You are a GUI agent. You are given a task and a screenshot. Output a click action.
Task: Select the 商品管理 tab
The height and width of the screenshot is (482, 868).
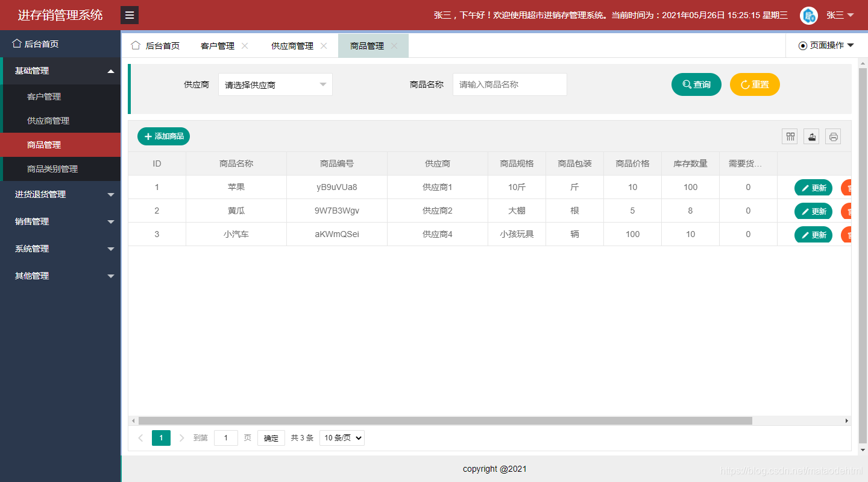367,46
